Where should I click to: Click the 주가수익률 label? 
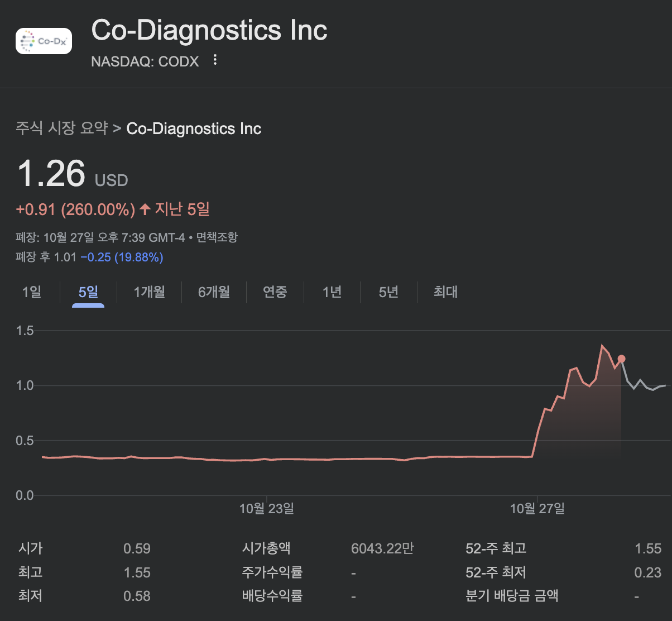(x=272, y=572)
